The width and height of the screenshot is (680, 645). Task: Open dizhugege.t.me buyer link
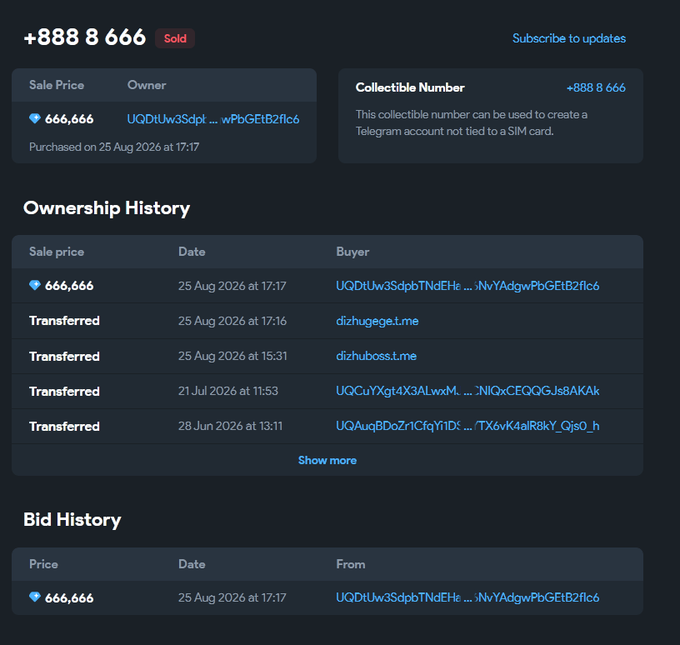point(377,321)
